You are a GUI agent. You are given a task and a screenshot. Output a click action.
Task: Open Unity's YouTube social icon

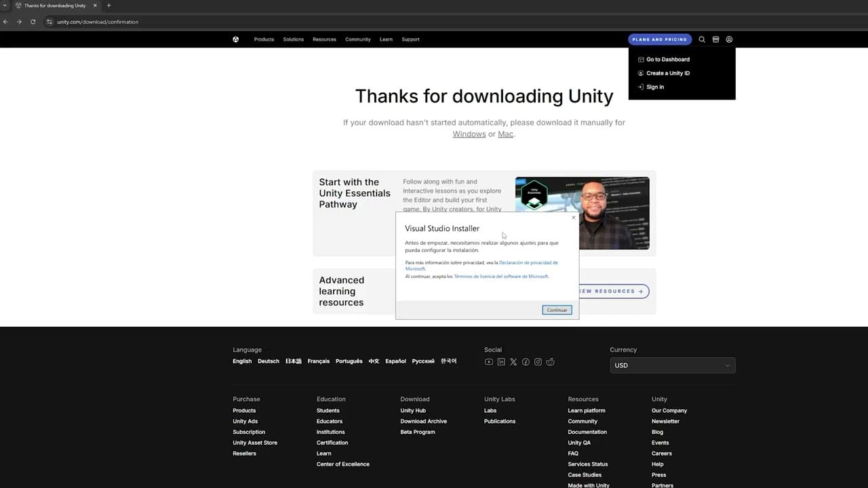click(489, 362)
